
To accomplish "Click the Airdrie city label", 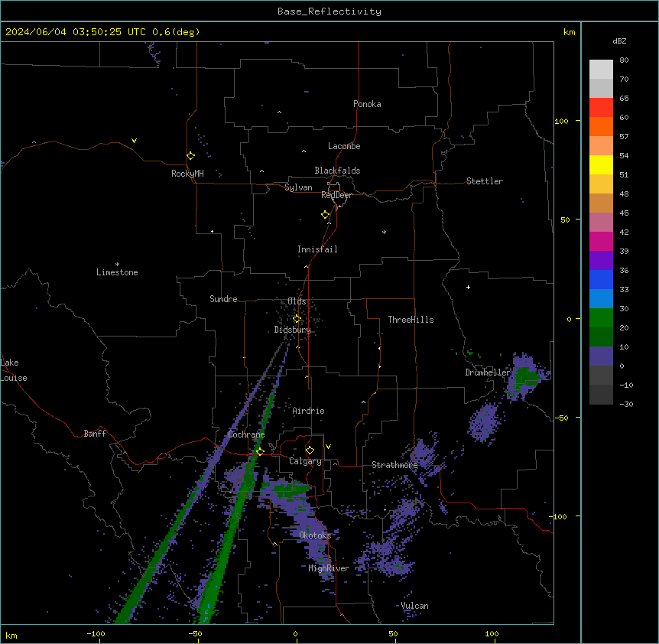I will click(308, 411).
